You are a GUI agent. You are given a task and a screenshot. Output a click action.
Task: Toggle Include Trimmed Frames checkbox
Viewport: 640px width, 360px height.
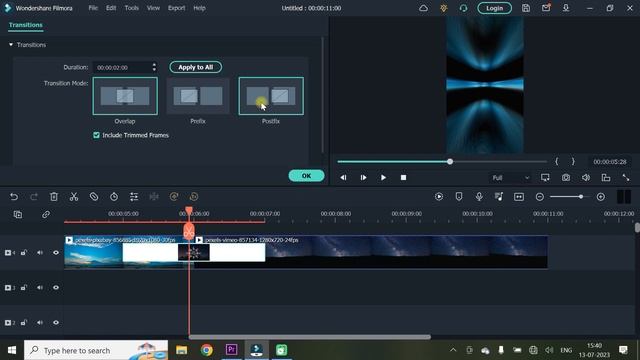[96, 135]
